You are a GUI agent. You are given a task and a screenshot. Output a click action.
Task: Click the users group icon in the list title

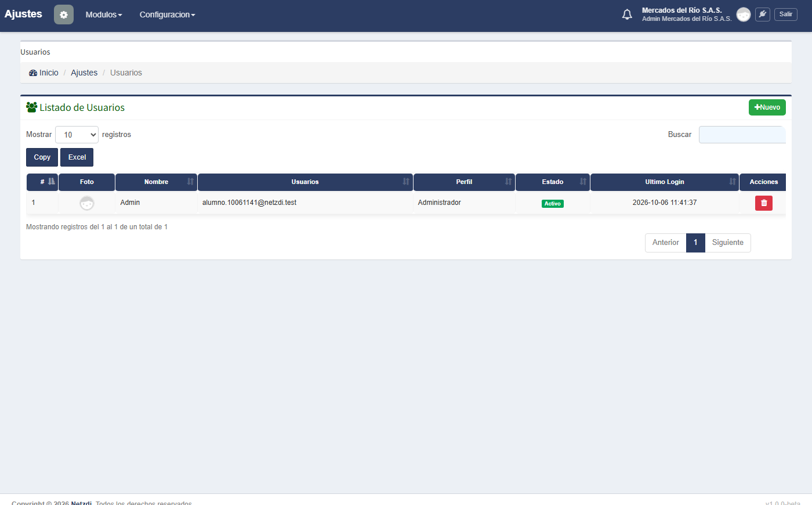[32, 107]
